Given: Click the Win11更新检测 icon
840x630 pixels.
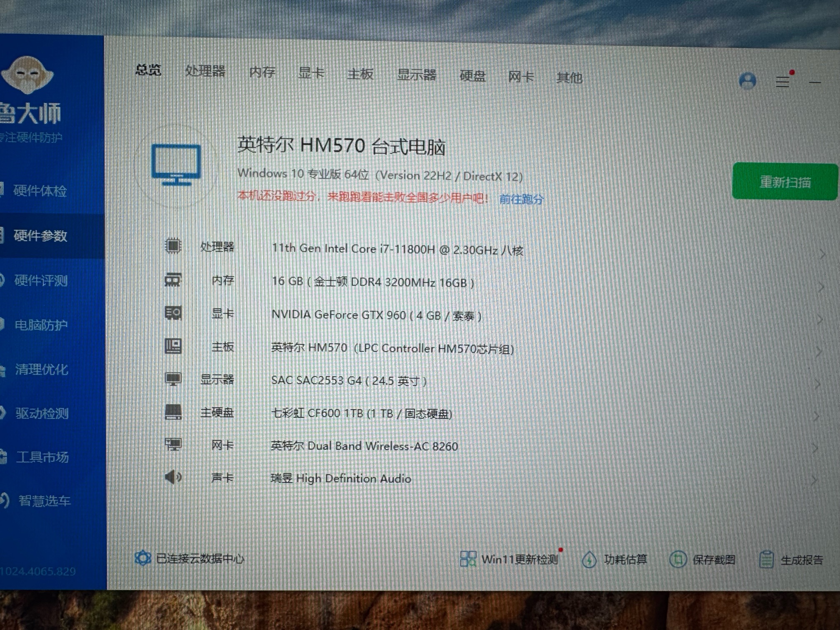Looking at the screenshot, I should (x=468, y=559).
